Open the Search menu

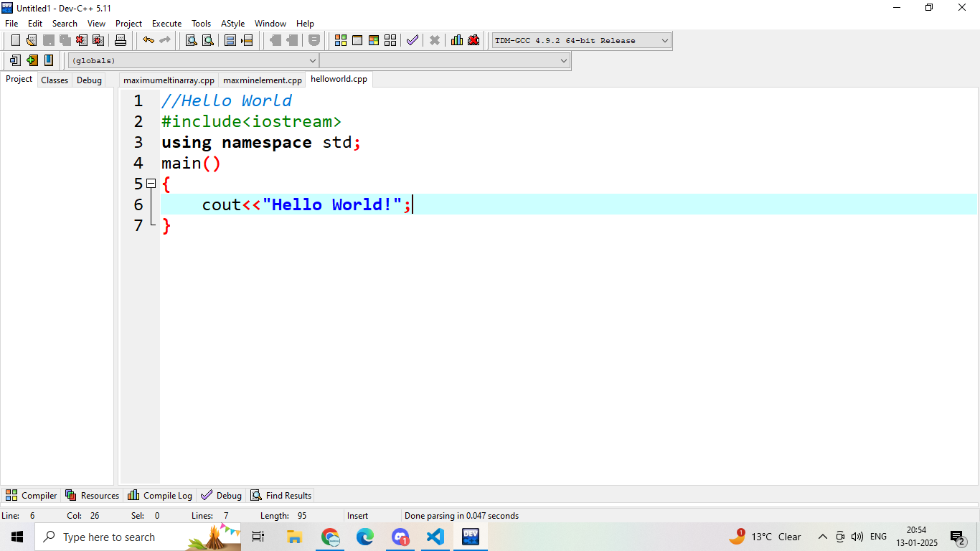[x=65, y=24]
